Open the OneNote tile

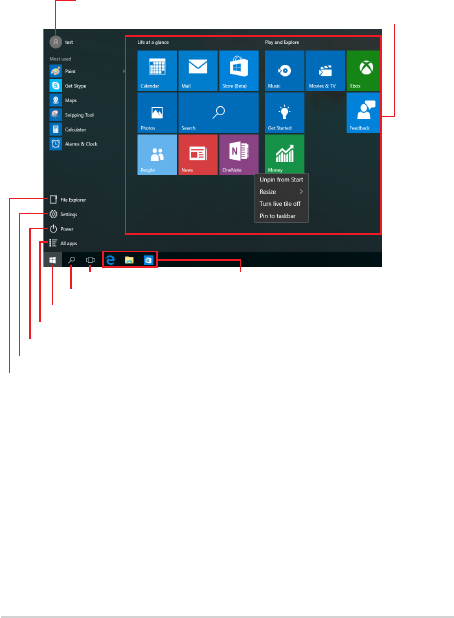point(239,154)
